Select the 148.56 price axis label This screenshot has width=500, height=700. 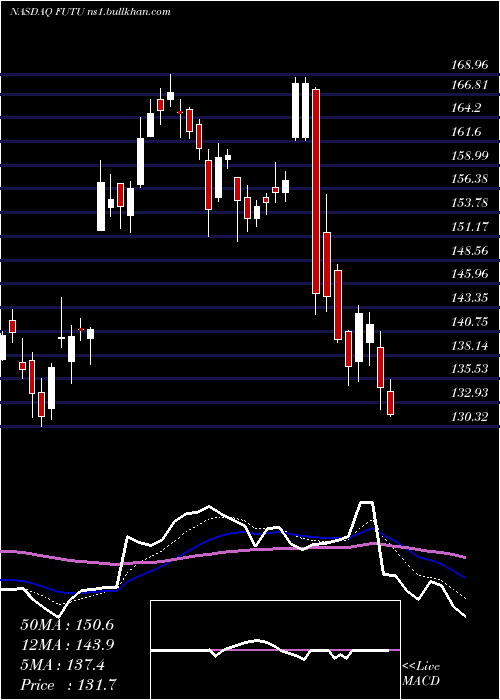469,250
